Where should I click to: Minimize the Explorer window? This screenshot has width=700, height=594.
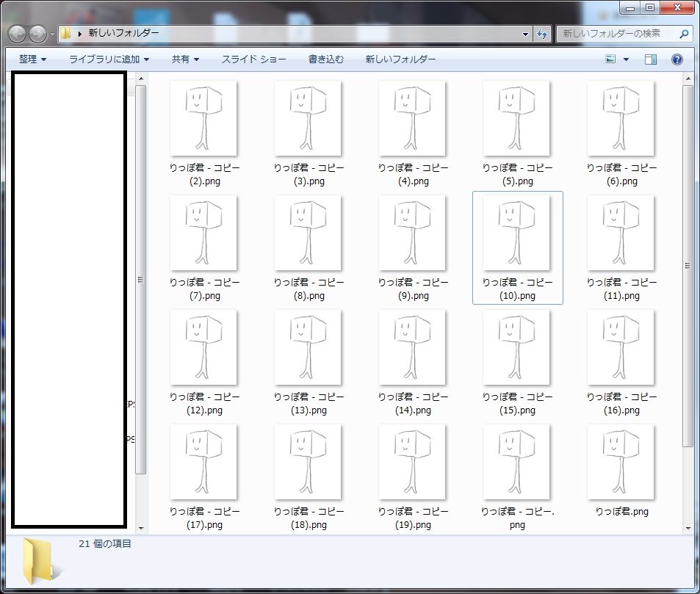pos(630,7)
